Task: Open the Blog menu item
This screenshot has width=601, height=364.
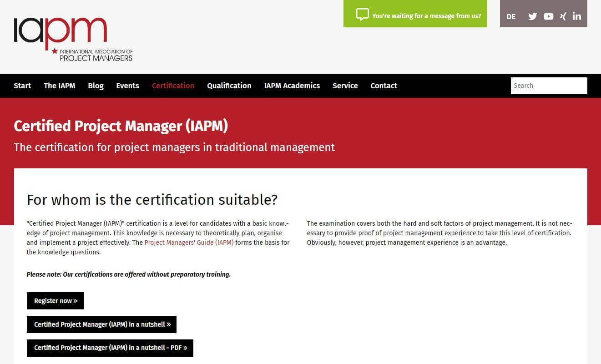Action: 96,86
